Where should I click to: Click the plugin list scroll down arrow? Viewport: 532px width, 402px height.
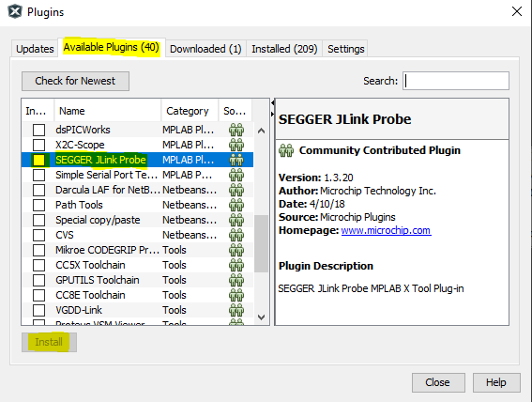261,317
